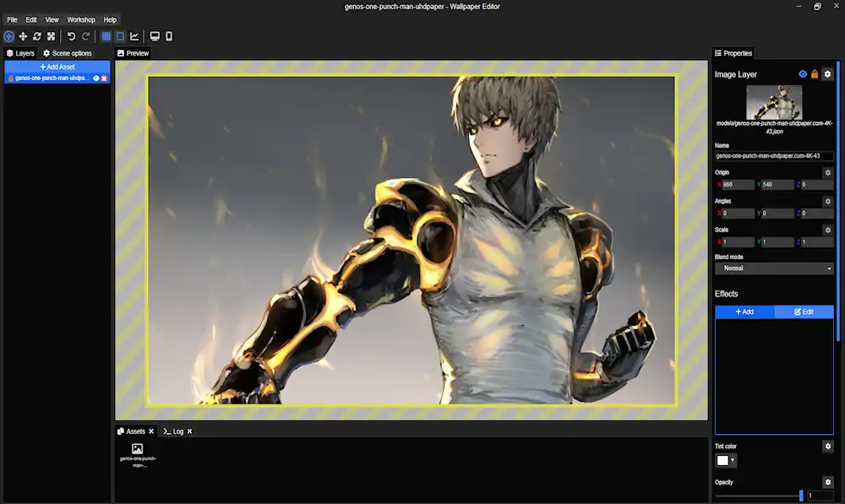
Task: Open the Help menu
Action: click(110, 20)
